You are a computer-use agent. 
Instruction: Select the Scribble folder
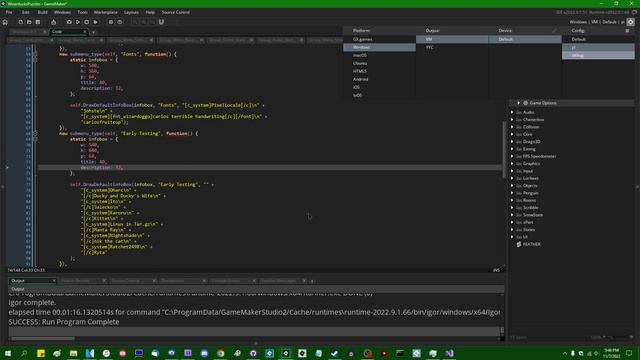[x=531, y=208]
